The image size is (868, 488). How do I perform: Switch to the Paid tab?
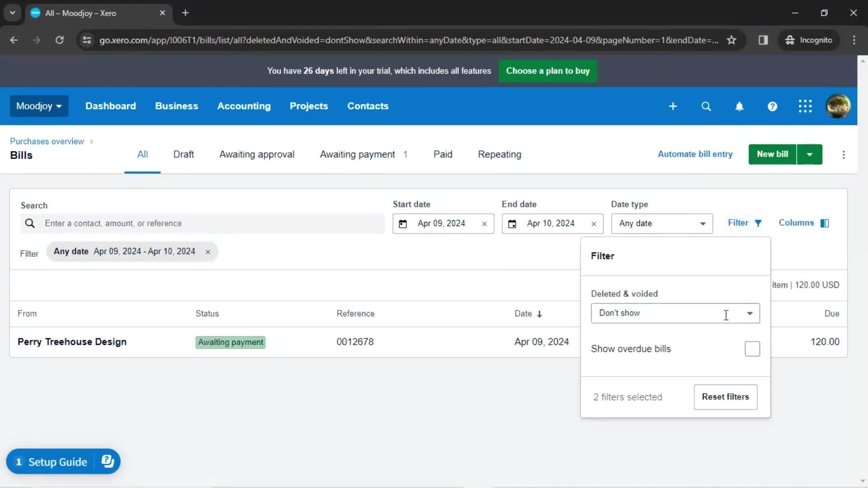443,155
